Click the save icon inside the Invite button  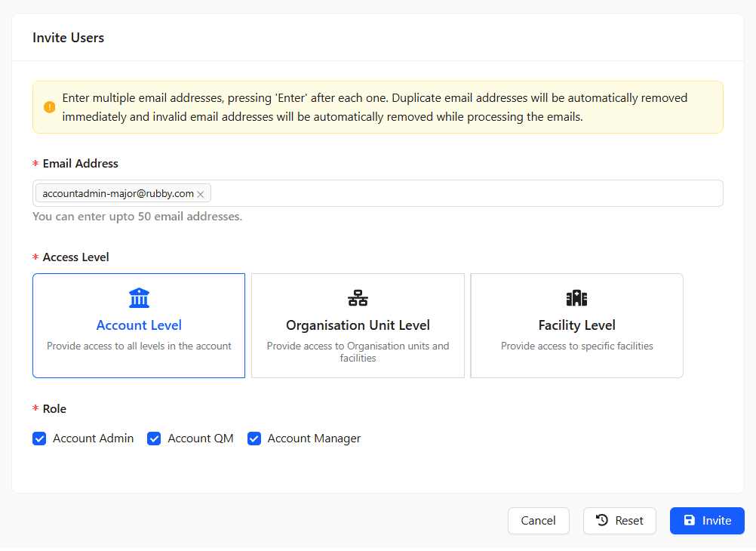pos(690,521)
